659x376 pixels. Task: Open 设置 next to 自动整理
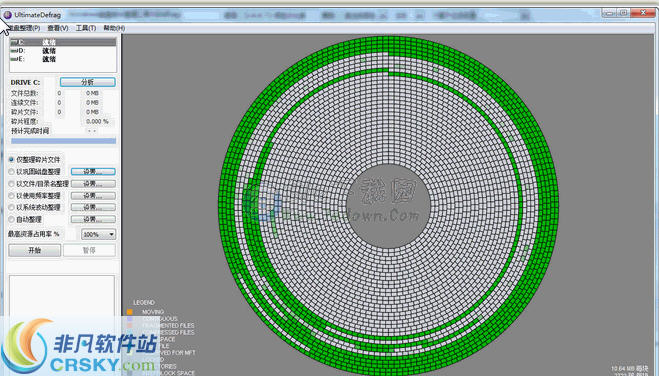click(x=93, y=219)
